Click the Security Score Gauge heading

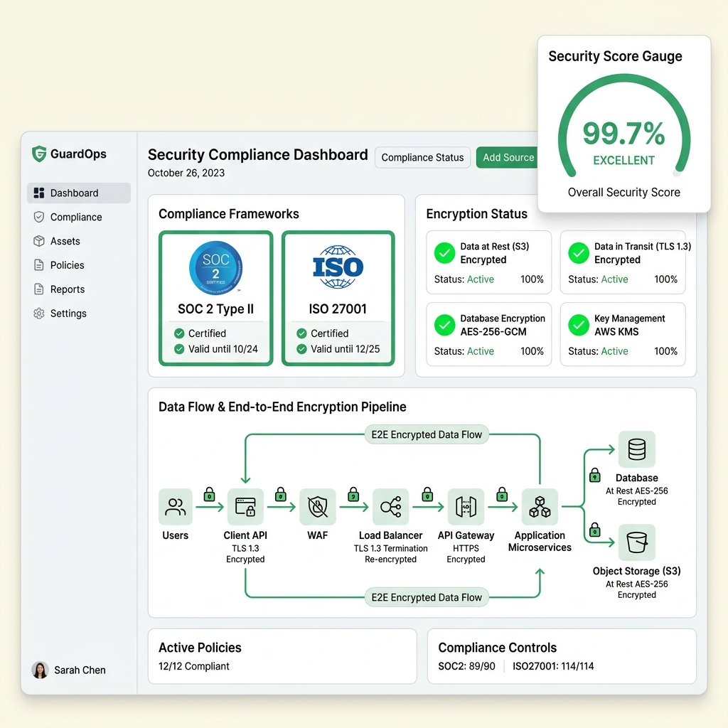coord(615,56)
